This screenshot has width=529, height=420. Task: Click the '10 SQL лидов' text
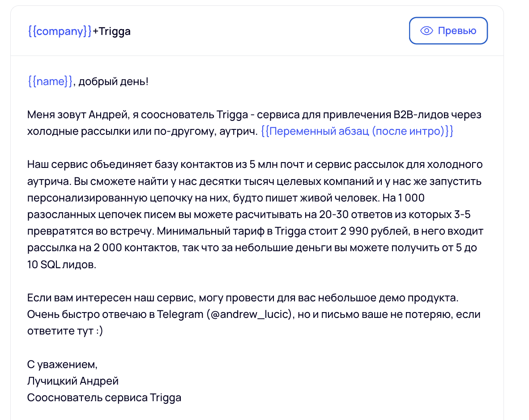tap(61, 265)
